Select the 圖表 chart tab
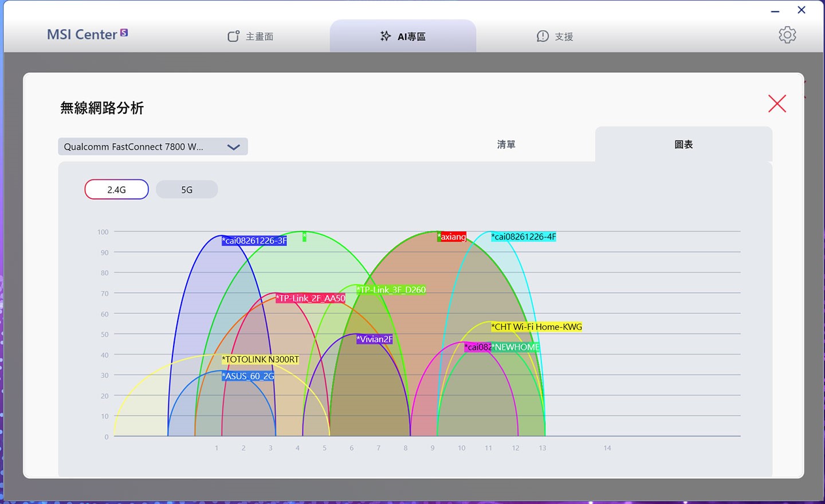 pos(683,144)
